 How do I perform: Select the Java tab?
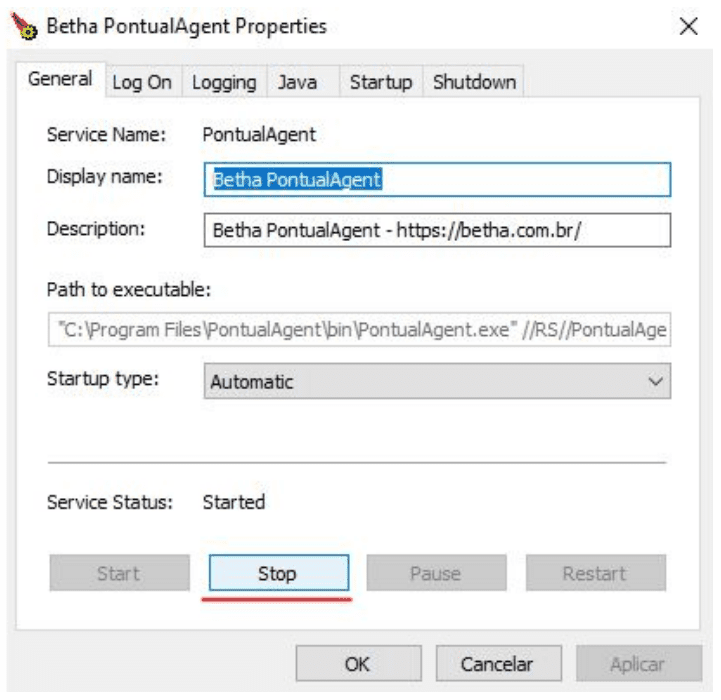[x=297, y=83]
